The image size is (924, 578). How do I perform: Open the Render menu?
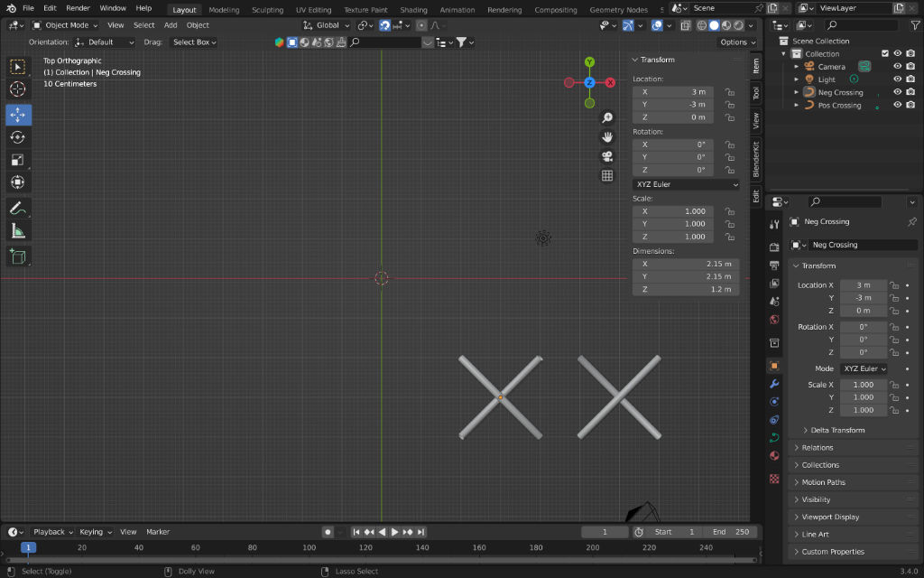coord(78,8)
